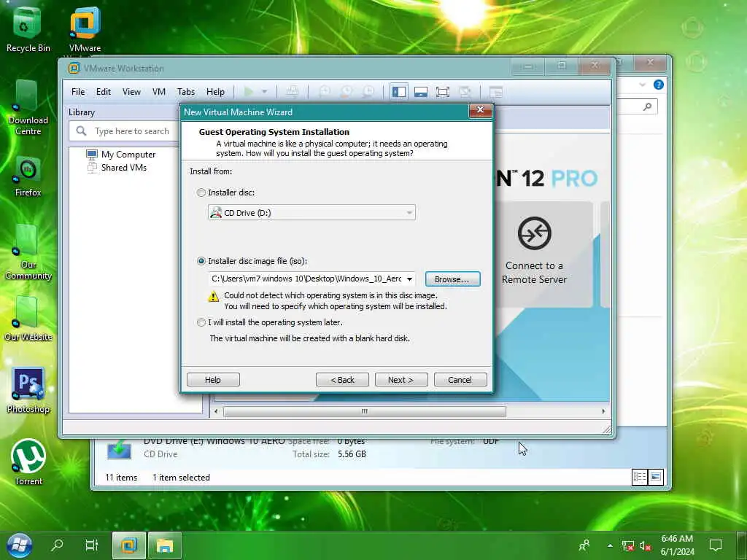Viewport: 747px width, 560px height.
Task: Close the New Virtual Machine Wizard dialog
Action: (480, 111)
